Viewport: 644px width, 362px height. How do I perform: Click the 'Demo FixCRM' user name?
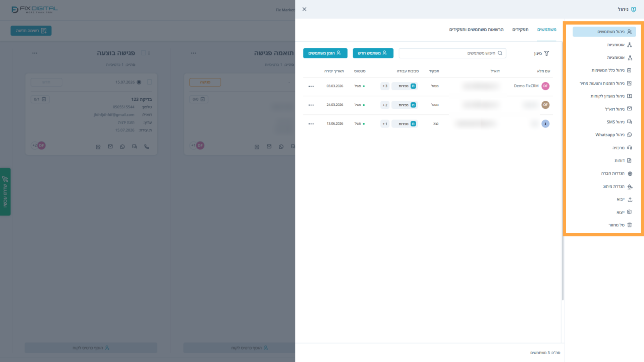[x=526, y=86]
